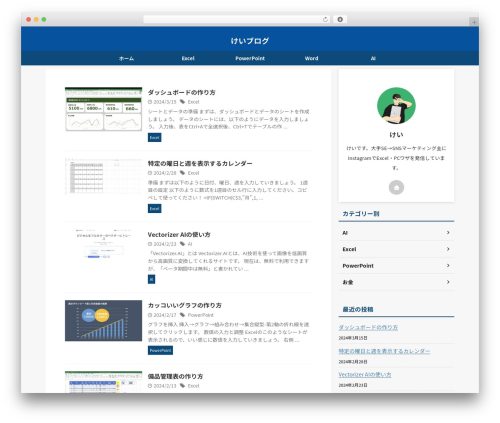Expand the Excel category chevron in sidebar
This screenshot has height=423, width=500.
[448, 249]
